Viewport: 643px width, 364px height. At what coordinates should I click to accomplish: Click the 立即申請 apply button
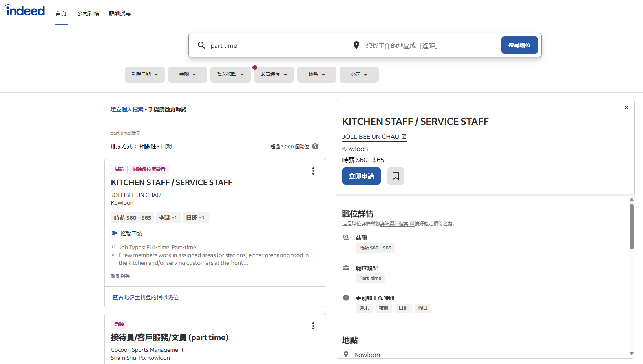click(362, 176)
